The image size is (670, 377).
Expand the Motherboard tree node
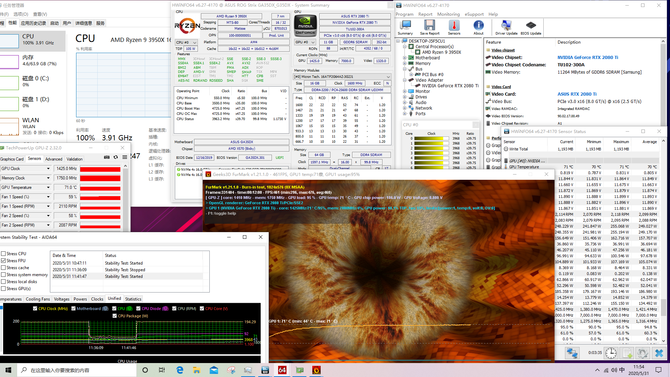tap(405, 58)
